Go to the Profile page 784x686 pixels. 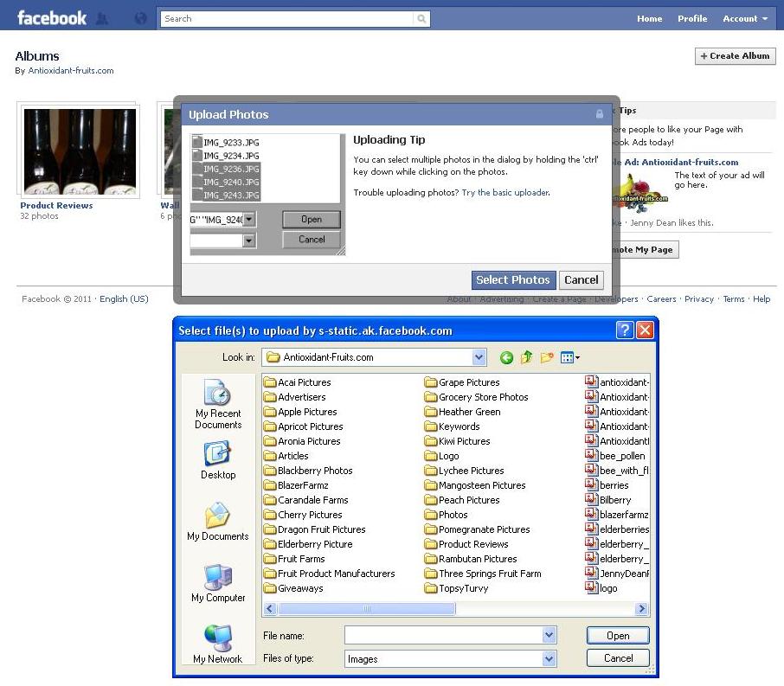click(691, 18)
